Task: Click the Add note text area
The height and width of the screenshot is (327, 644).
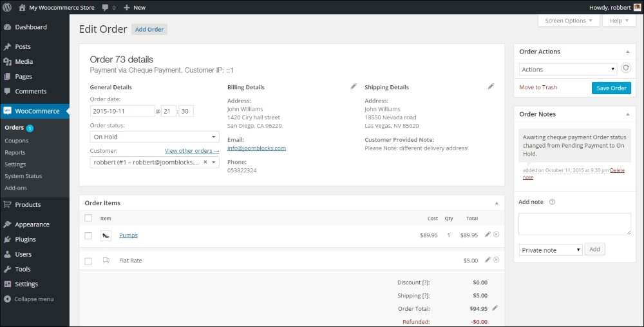Action: 574,224
